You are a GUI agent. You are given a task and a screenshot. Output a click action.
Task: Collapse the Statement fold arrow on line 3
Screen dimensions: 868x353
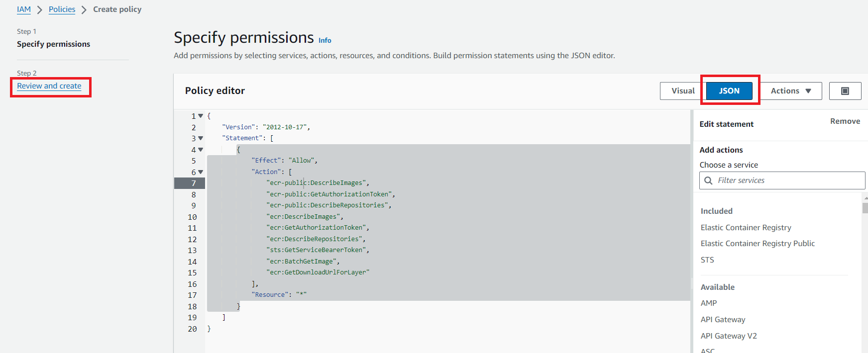pyautogui.click(x=201, y=138)
